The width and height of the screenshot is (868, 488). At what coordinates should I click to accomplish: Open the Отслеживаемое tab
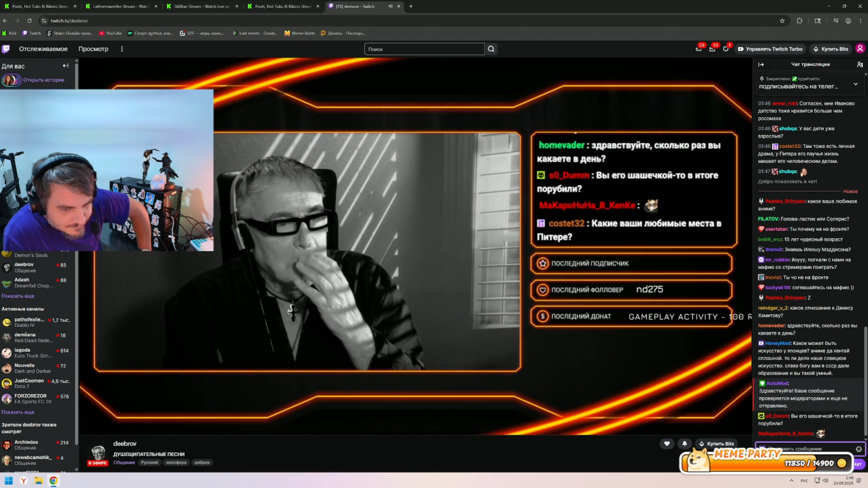coord(43,49)
